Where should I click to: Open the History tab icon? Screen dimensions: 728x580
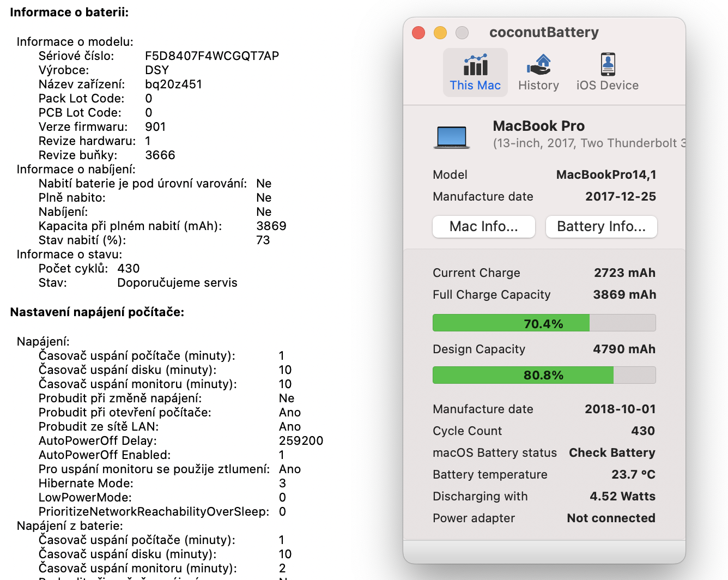(x=539, y=65)
